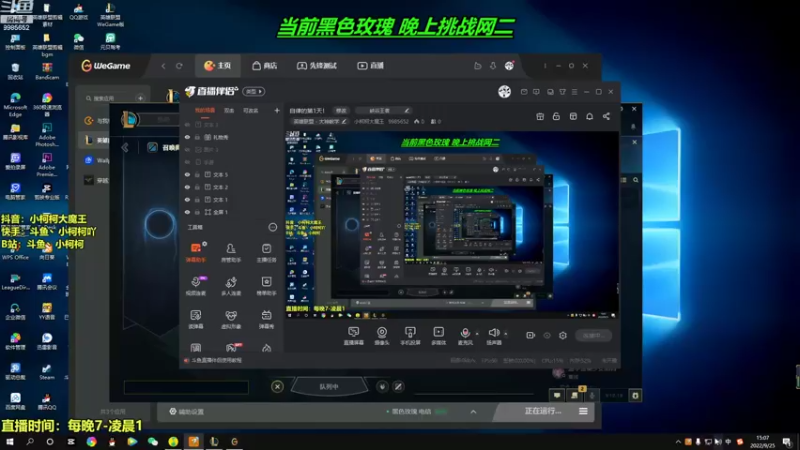Add 多媒体 multimedia source
This screenshot has width=800, height=450.
438,336
